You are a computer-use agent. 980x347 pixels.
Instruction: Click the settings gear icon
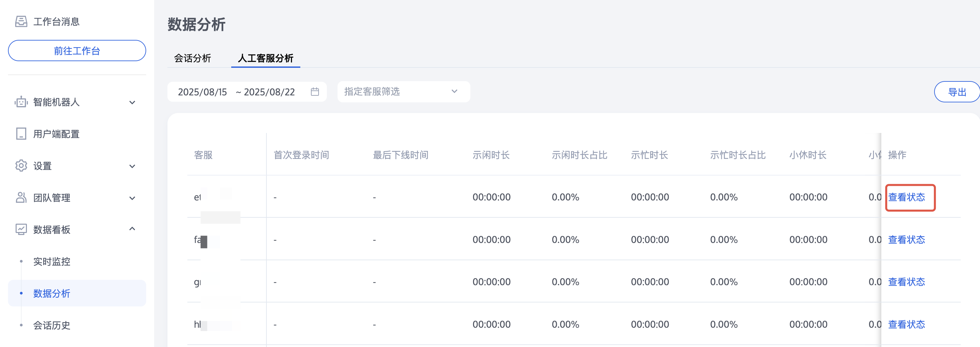[x=21, y=166]
